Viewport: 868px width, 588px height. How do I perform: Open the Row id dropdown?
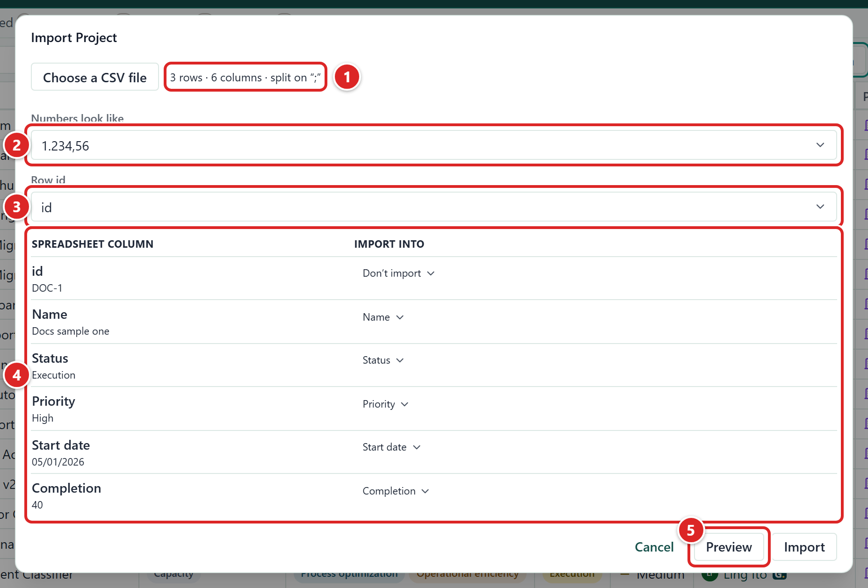coord(434,207)
